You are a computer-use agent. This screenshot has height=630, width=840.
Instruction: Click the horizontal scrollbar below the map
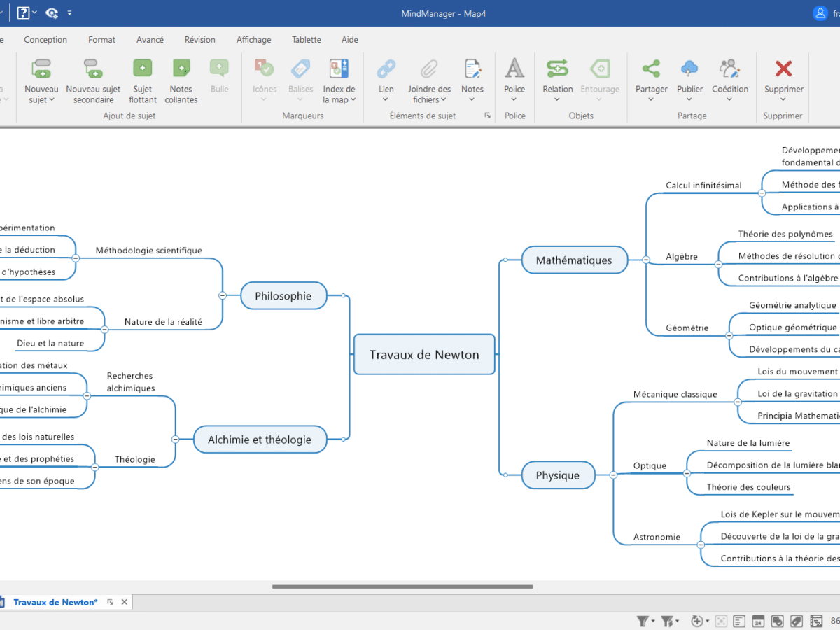click(x=402, y=587)
